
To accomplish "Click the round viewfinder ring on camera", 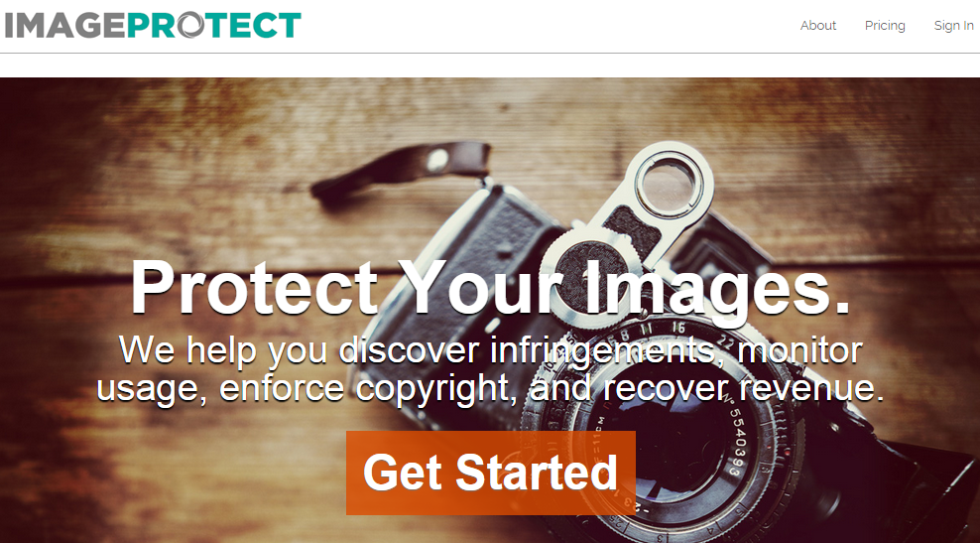I will pyautogui.click(x=668, y=184).
